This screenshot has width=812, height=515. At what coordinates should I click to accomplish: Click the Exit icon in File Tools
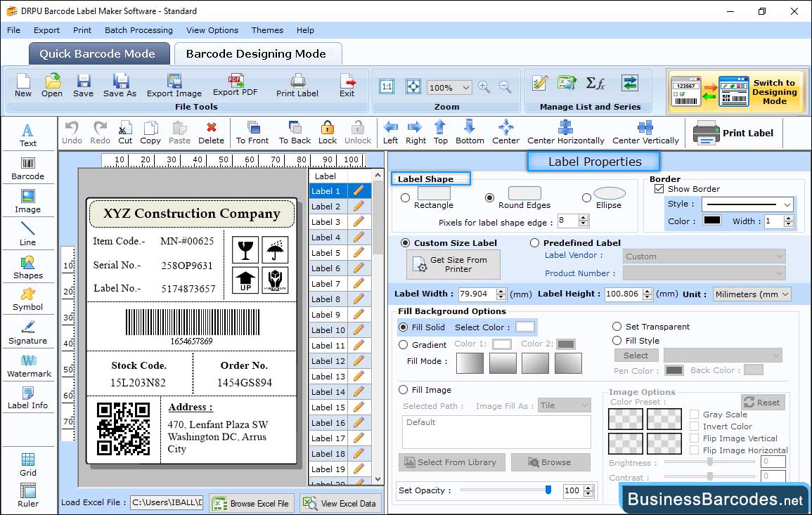[x=347, y=86]
